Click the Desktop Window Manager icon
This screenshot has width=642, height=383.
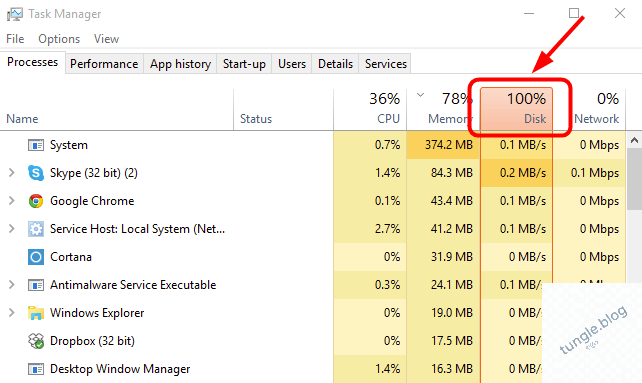tap(36, 369)
